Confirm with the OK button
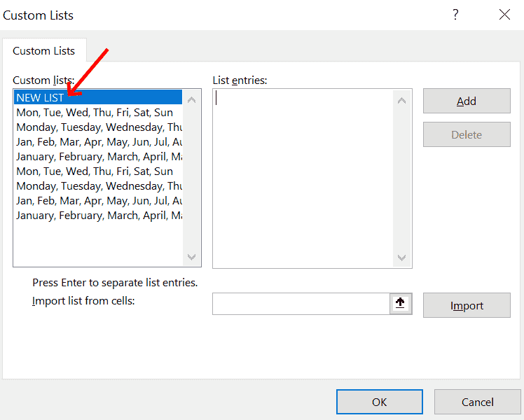Screen dimensions: 524x420 (x=379, y=402)
